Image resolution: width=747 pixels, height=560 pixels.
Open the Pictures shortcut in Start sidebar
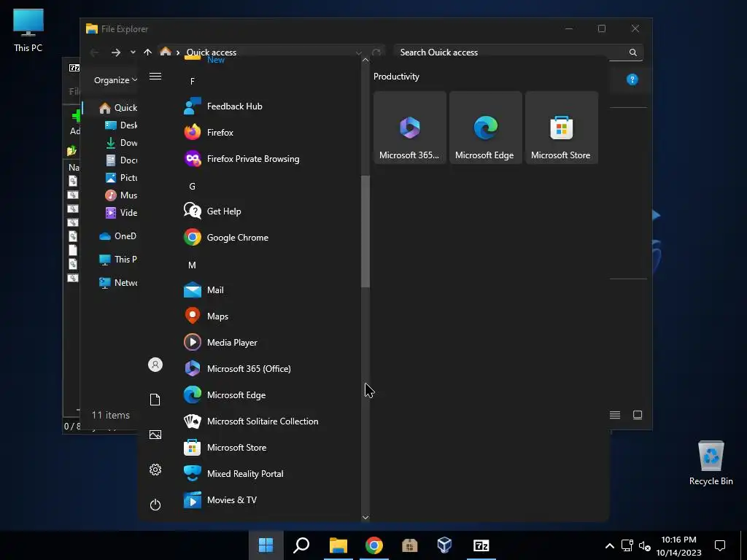click(155, 435)
